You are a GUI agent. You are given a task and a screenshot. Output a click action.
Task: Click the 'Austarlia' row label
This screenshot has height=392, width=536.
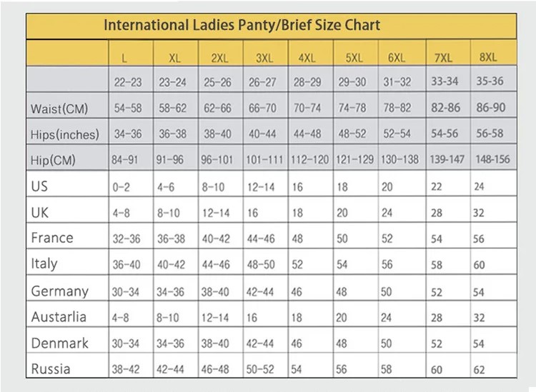pyautogui.click(x=59, y=316)
